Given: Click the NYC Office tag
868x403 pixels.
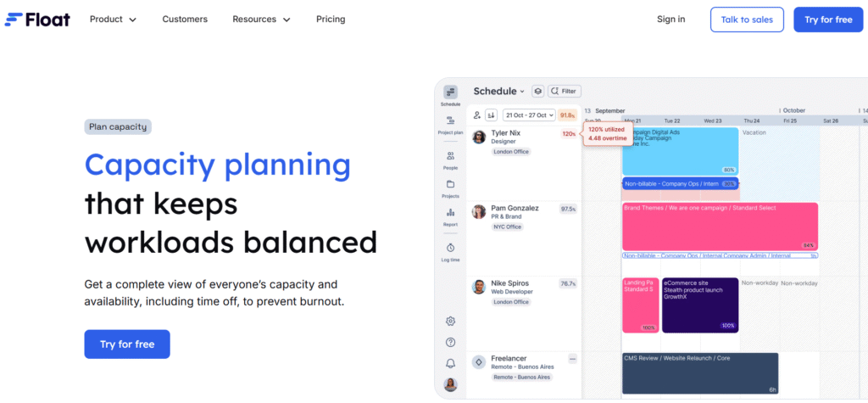Looking at the screenshot, I should [x=507, y=227].
